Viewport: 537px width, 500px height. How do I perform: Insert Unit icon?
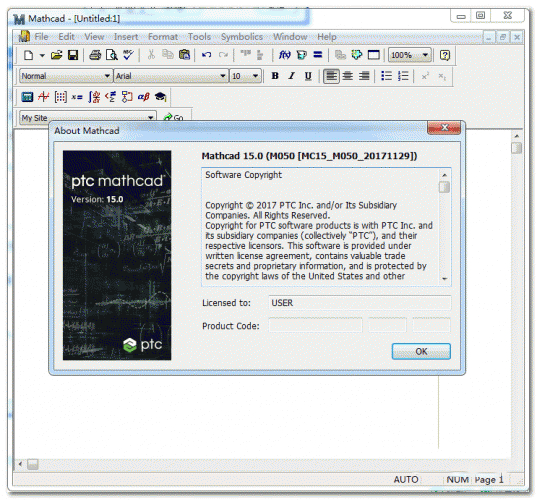pos(301,55)
